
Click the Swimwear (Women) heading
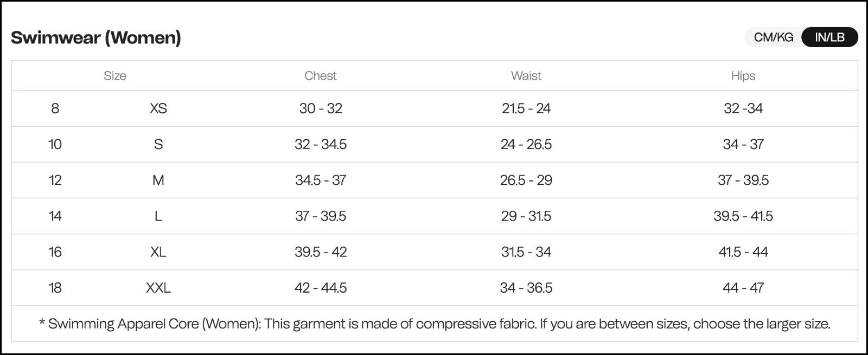pyautogui.click(x=96, y=37)
